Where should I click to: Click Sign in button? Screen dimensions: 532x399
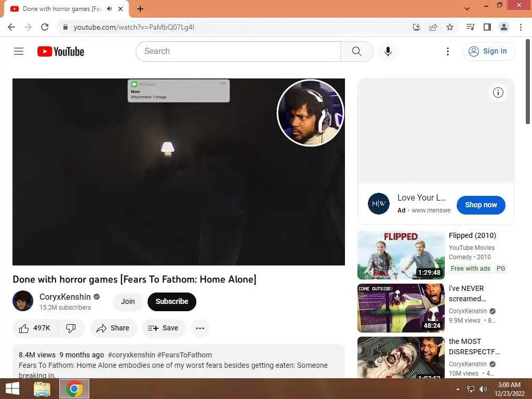tap(488, 51)
